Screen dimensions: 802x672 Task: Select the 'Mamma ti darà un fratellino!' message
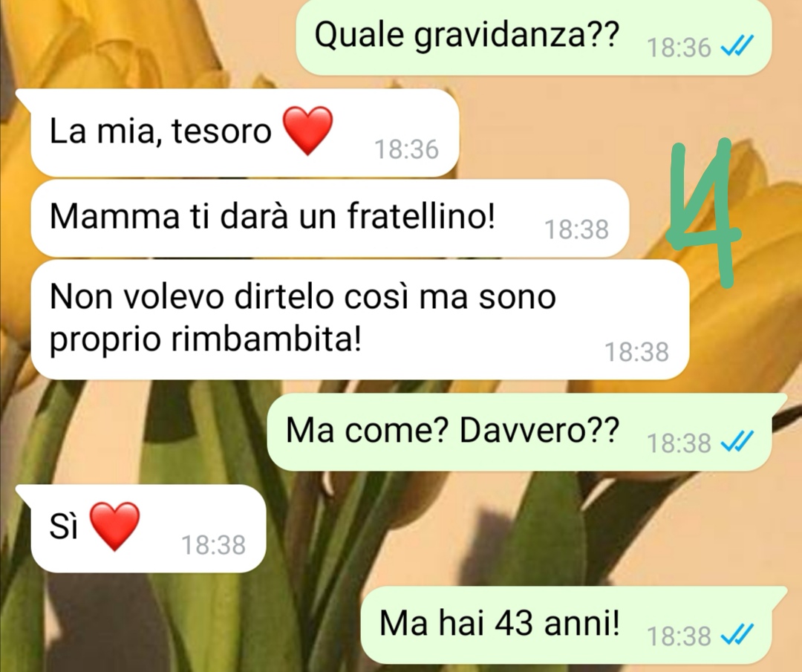[330, 218]
